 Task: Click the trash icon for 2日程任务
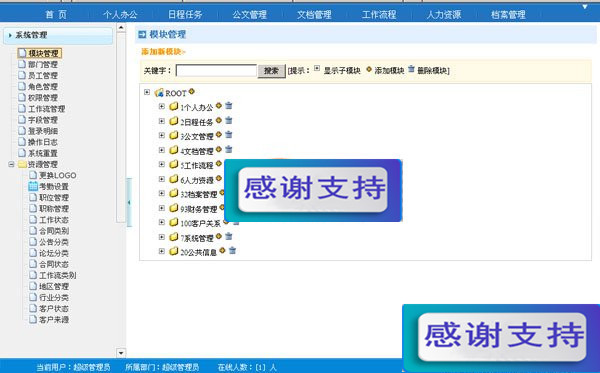pyautogui.click(x=228, y=121)
